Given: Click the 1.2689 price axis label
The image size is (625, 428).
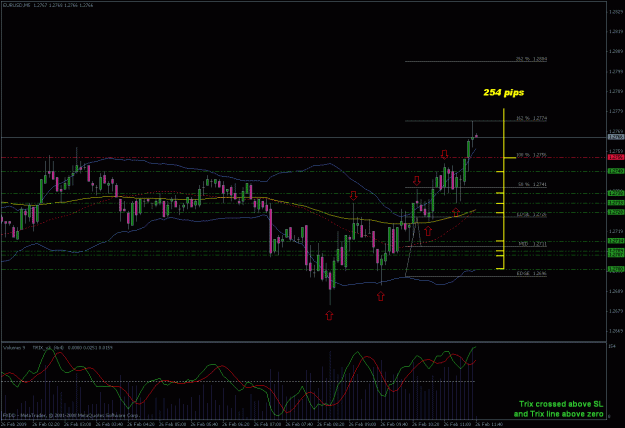Looking at the screenshot, I should (x=616, y=291).
